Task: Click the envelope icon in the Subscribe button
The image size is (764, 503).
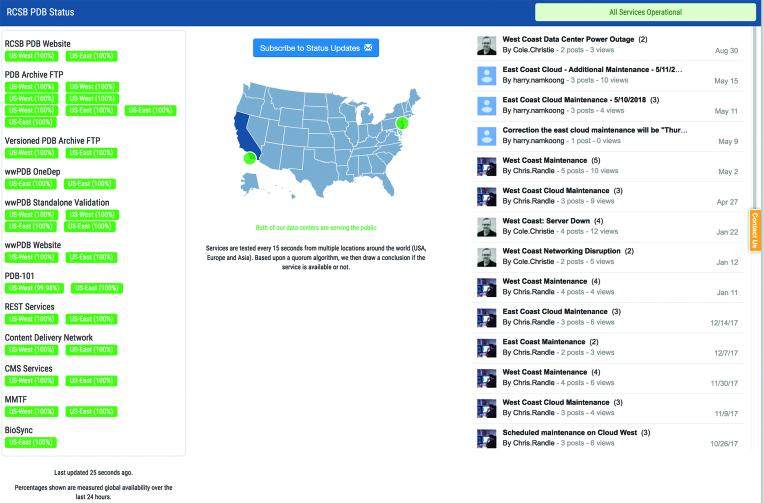Action: coord(368,48)
